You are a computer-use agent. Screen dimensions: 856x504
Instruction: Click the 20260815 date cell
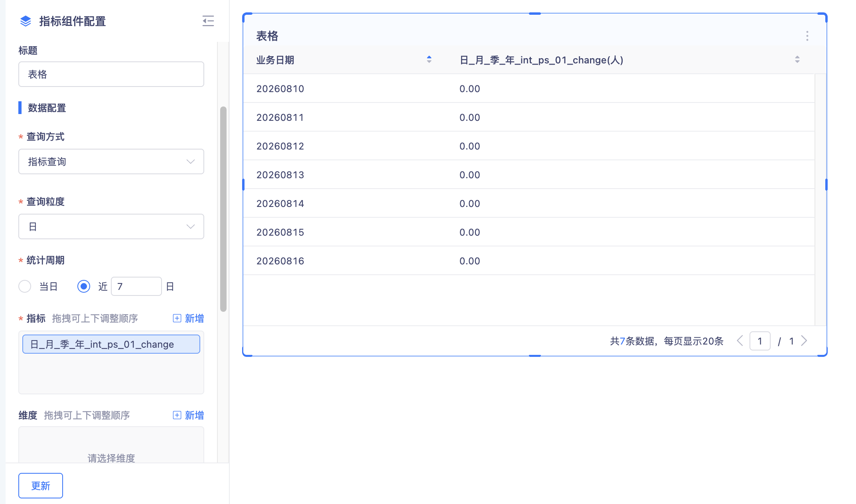pyautogui.click(x=280, y=232)
